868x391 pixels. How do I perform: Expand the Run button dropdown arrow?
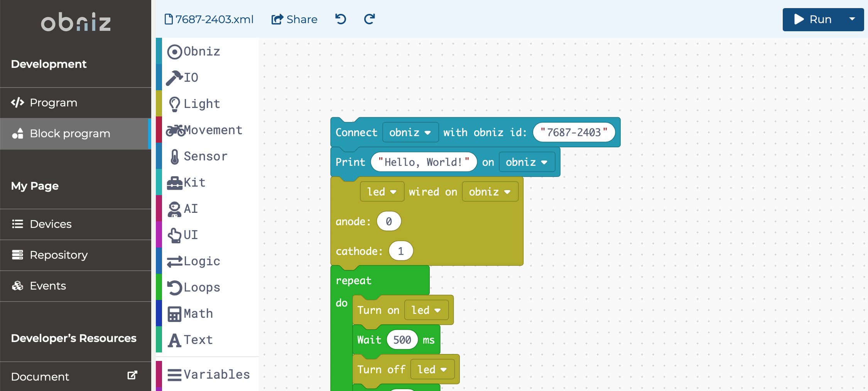pos(852,19)
